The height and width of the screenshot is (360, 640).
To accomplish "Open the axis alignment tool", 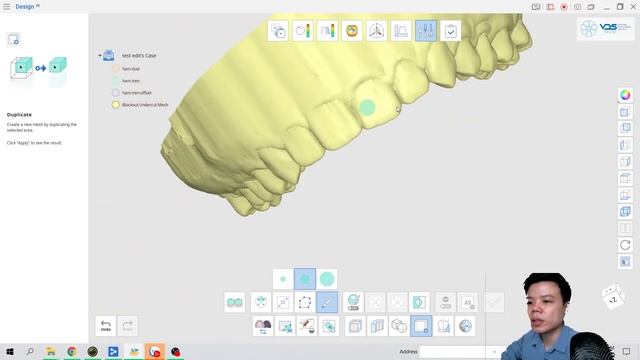I will tap(376, 31).
